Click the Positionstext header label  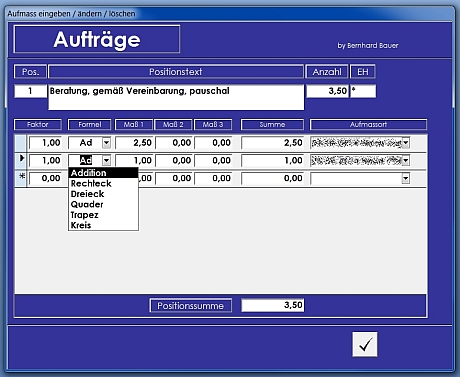pyautogui.click(x=176, y=72)
